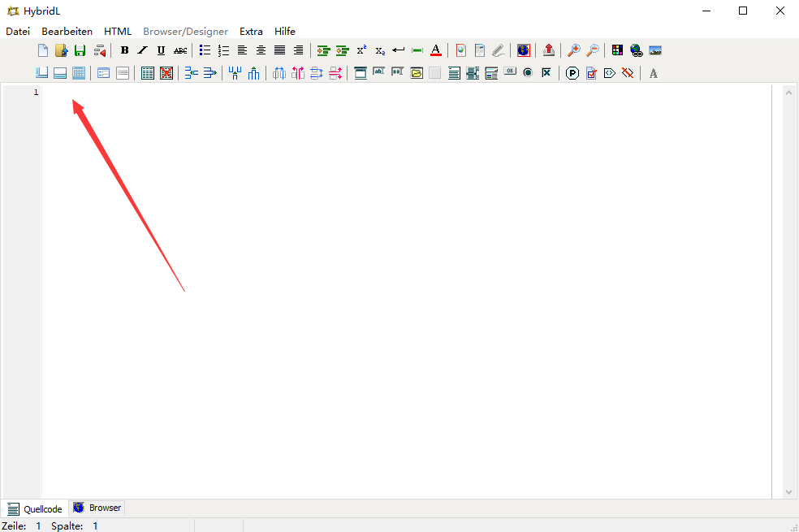Image resolution: width=799 pixels, height=532 pixels.
Task: Click the Zeile status bar entry
Action: tap(21, 526)
